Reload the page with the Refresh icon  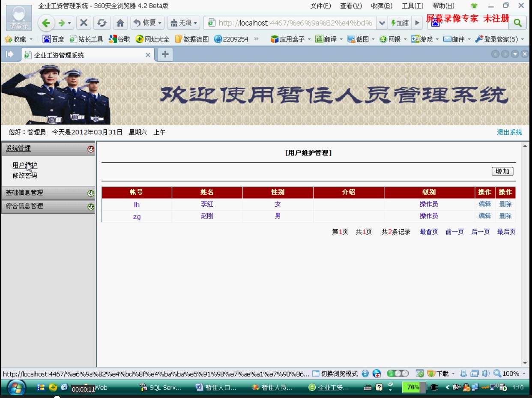click(x=102, y=23)
